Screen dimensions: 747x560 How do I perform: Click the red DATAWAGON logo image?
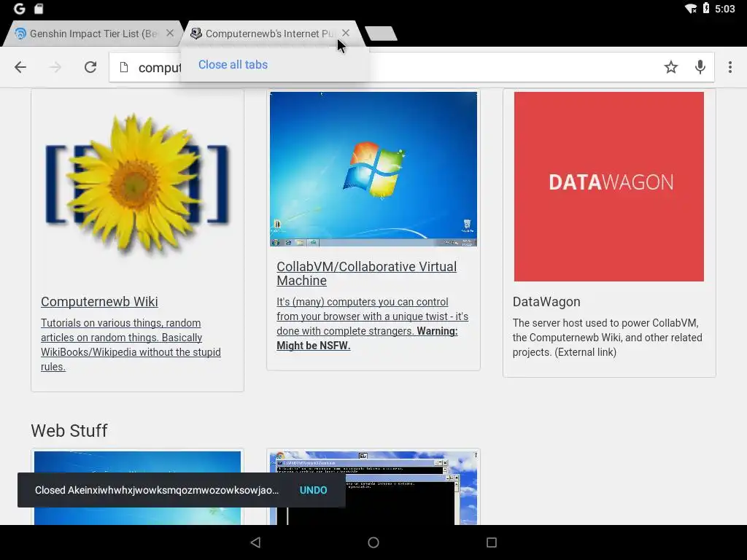click(x=609, y=186)
